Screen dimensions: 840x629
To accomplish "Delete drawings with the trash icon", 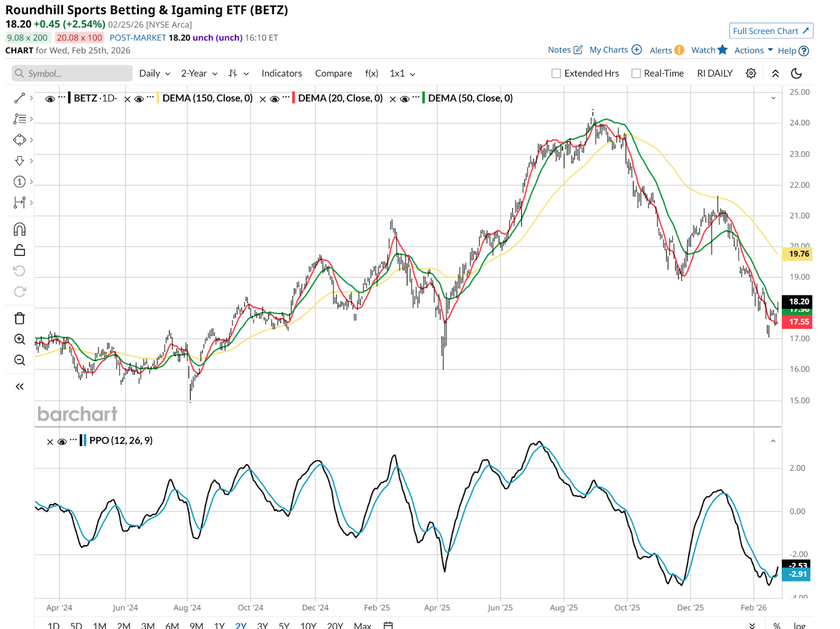I will point(19,318).
